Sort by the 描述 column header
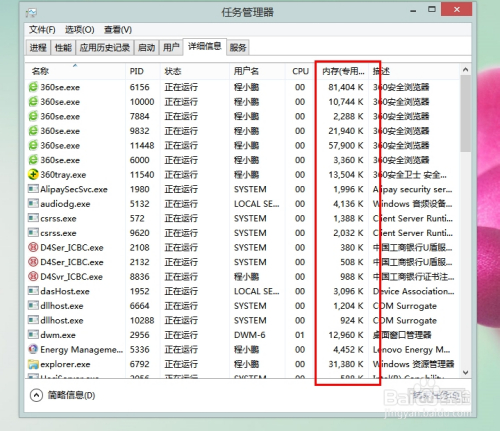500x431 pixels. click(414, 71)
